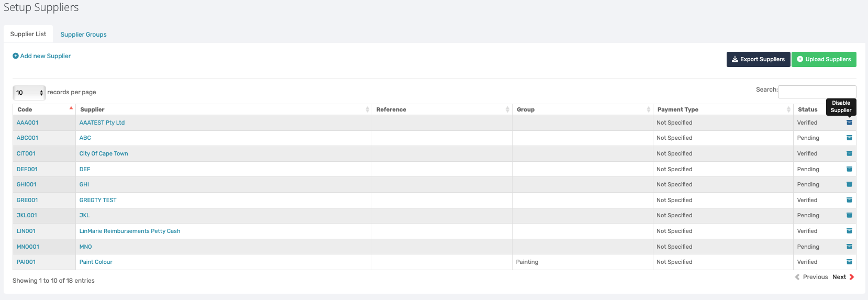
Task: Sort table by Payment Type column
Action: tap(723, 109)
